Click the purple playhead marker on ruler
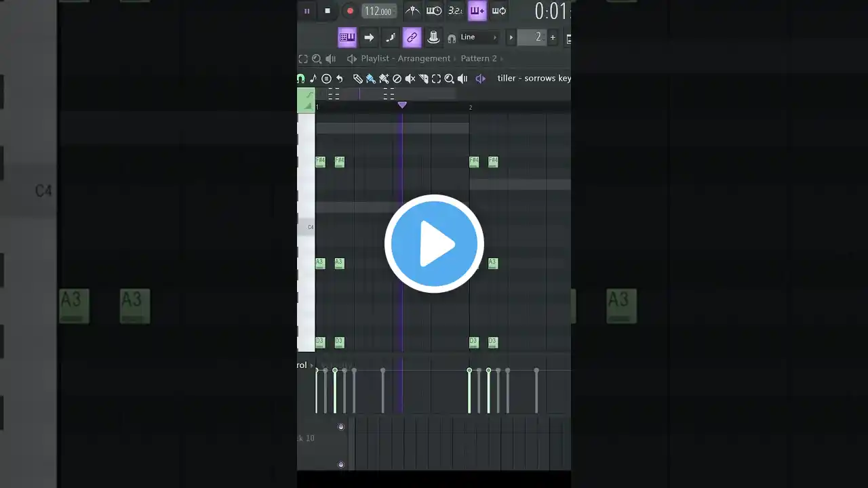868x488 pixels. point(402,105)
